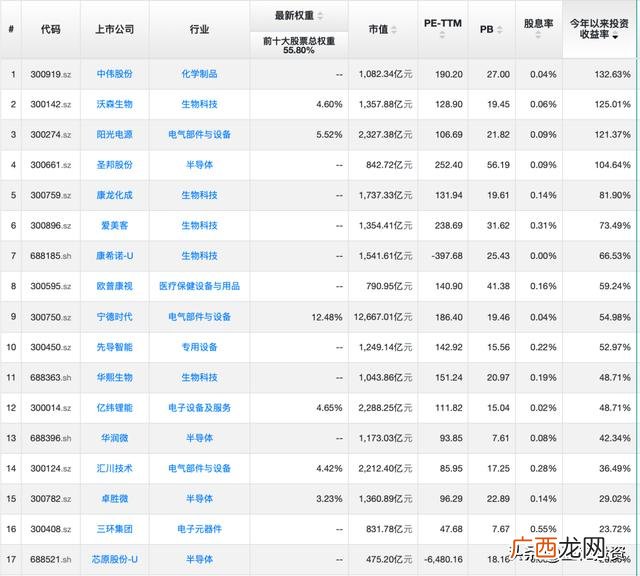Toggle 今年以来投资收益率 descending sort arrow
Screen dimensions: 640x576
(615, 37)
